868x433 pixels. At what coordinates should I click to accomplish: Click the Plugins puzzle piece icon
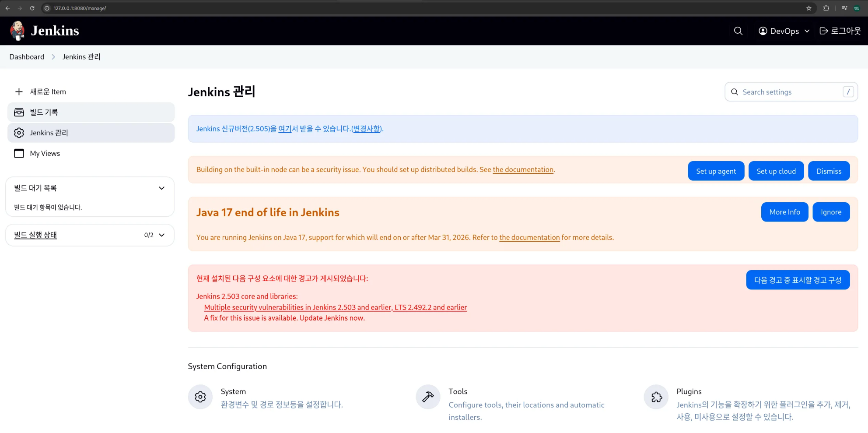point(656,397)
